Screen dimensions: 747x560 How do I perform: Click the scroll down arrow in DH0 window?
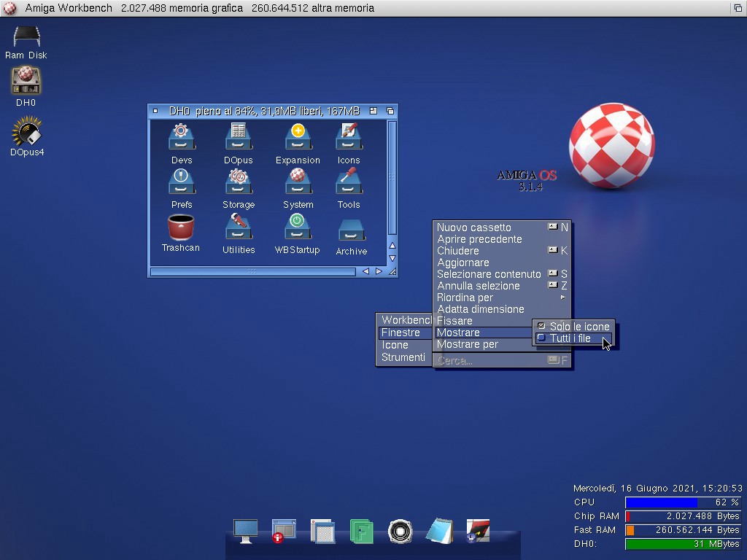point(392,258)
